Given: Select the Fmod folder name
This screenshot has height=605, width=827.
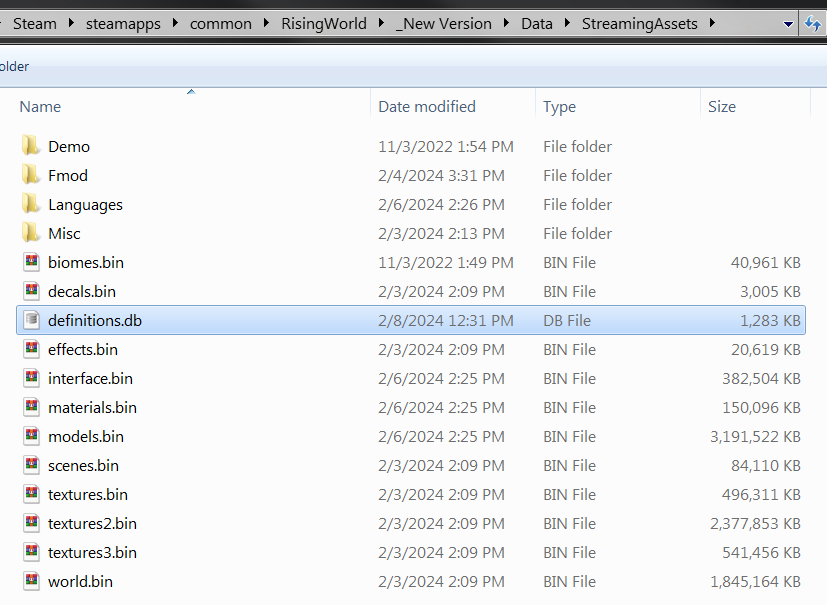Looking at the screenshot, I should point(68,175).
